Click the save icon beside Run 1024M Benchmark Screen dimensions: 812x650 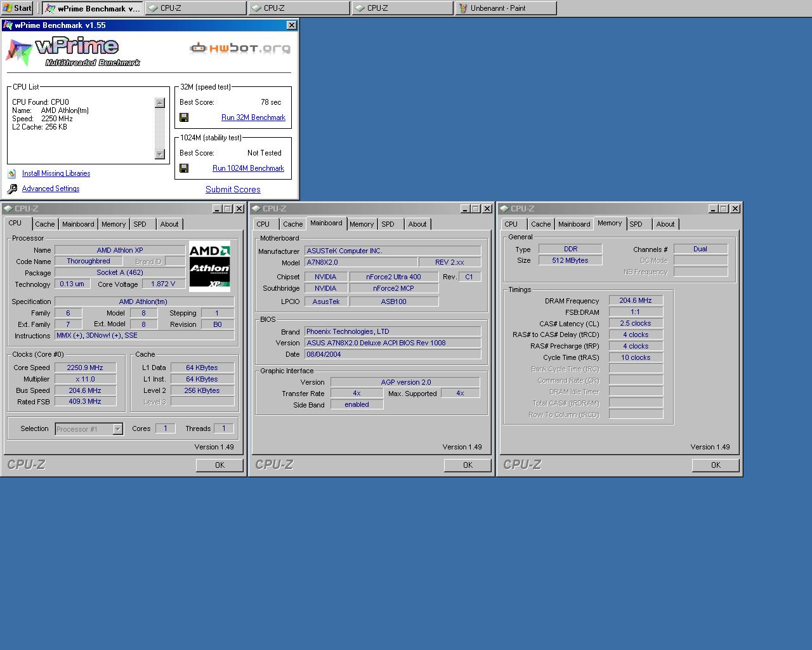click(x=184, y=168)
